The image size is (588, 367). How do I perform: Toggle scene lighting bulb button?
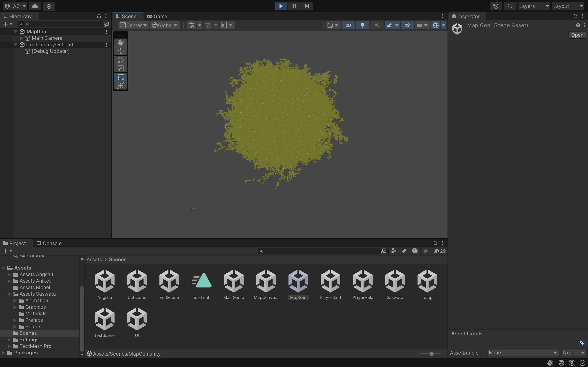click(362, 25)
